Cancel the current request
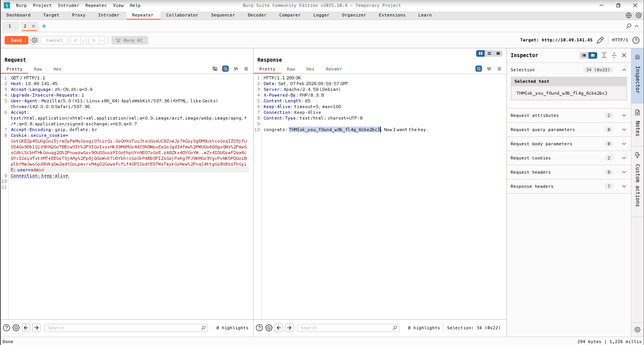Image resolution: width=644 pixels, height=345 pixels. [54, 40]
